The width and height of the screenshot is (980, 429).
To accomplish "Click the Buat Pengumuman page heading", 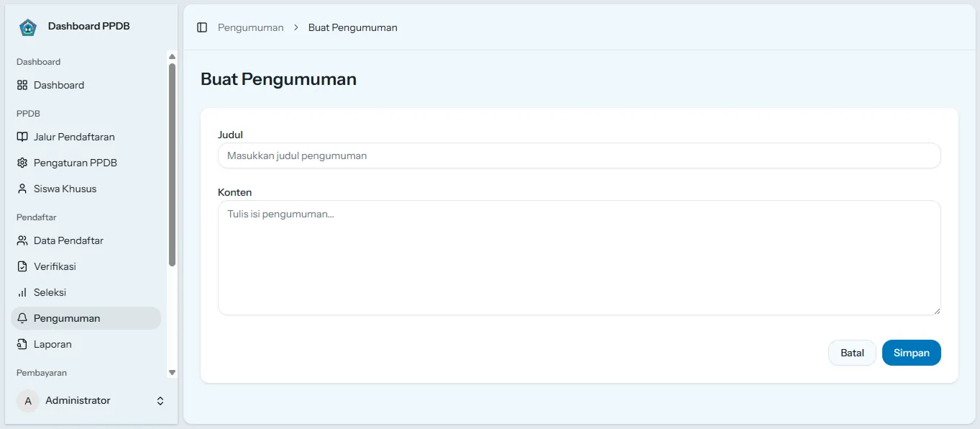I will [x=278, y=79].
